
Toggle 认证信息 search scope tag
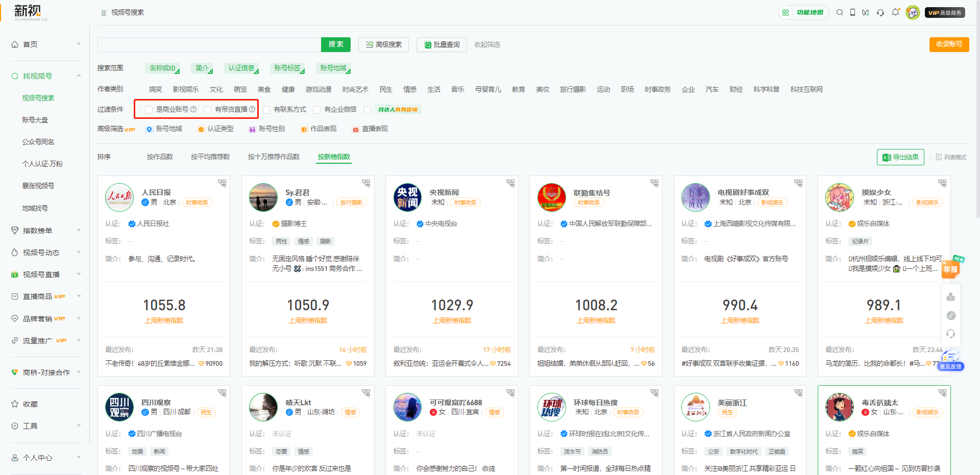pos(241,68)
